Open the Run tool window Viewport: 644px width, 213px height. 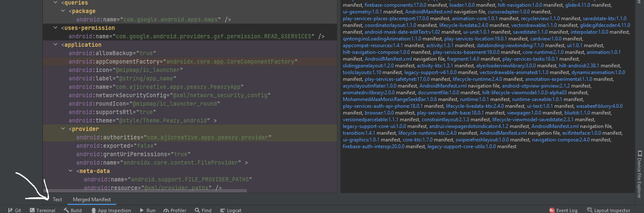147,210
